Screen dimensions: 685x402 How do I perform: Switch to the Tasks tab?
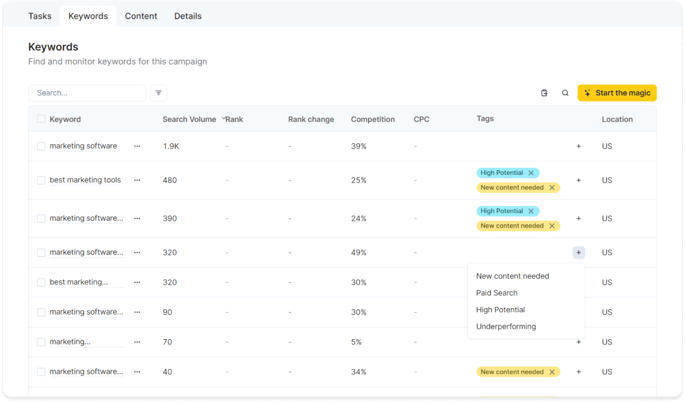pyautogui.click(x=40, y=16)
